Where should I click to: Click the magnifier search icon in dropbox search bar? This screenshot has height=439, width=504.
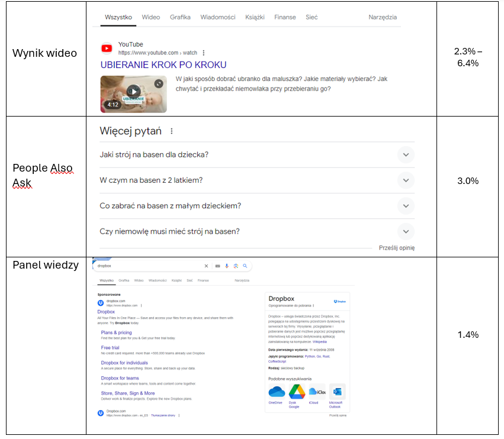click(245, 266)
